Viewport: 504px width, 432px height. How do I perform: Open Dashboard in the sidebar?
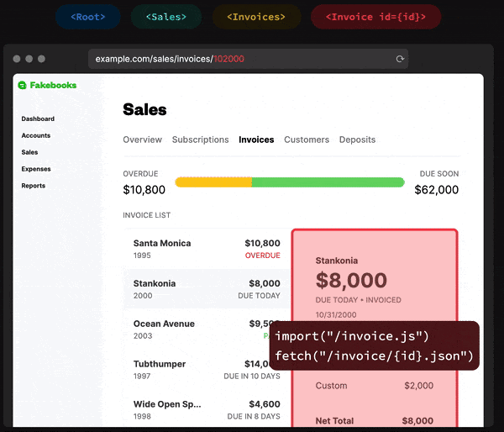tap(38, 119)
